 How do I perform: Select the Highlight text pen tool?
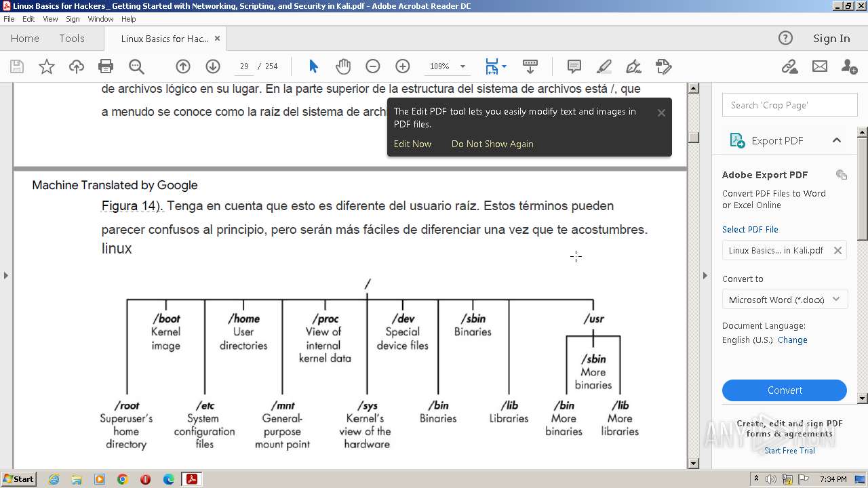click(604, 66)
